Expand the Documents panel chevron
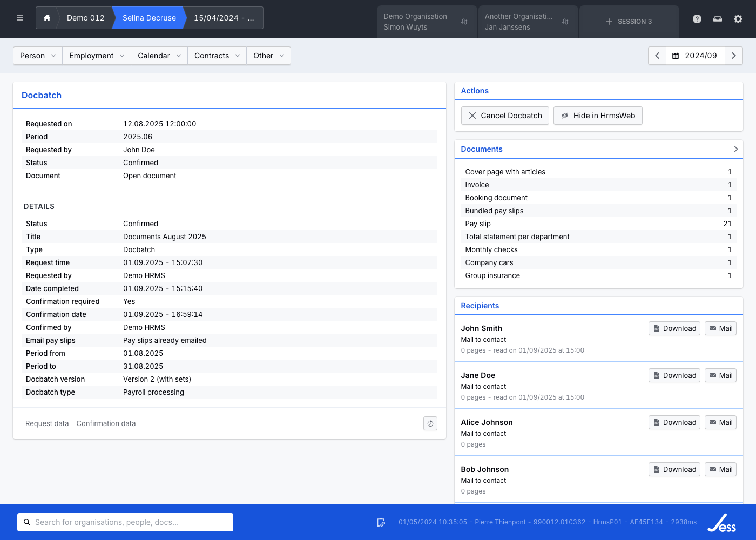Viewport: 756px width, 540px height. 735,149
